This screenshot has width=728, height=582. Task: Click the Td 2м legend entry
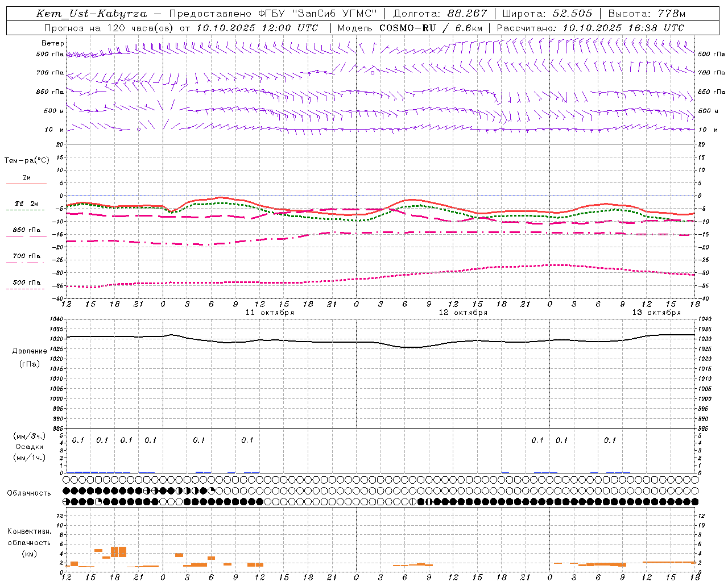(x=26, y=203)
